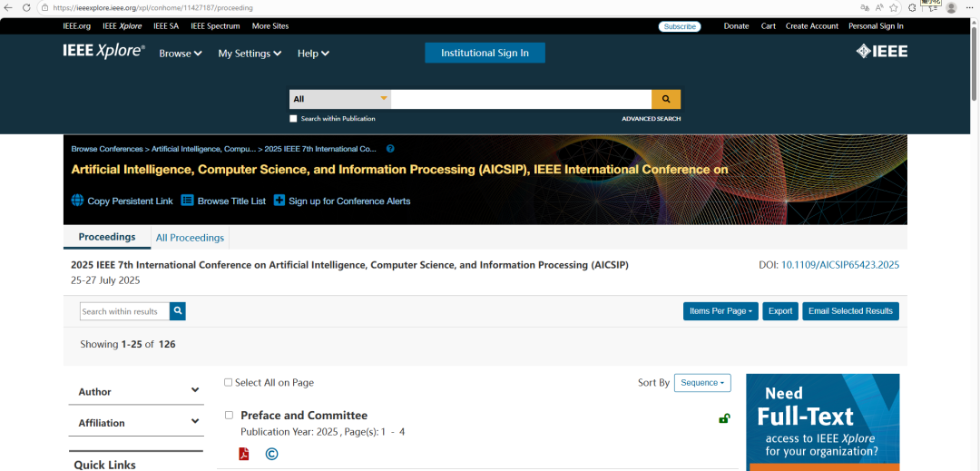Open the Items Per Page dropdown

coord(720,311)
